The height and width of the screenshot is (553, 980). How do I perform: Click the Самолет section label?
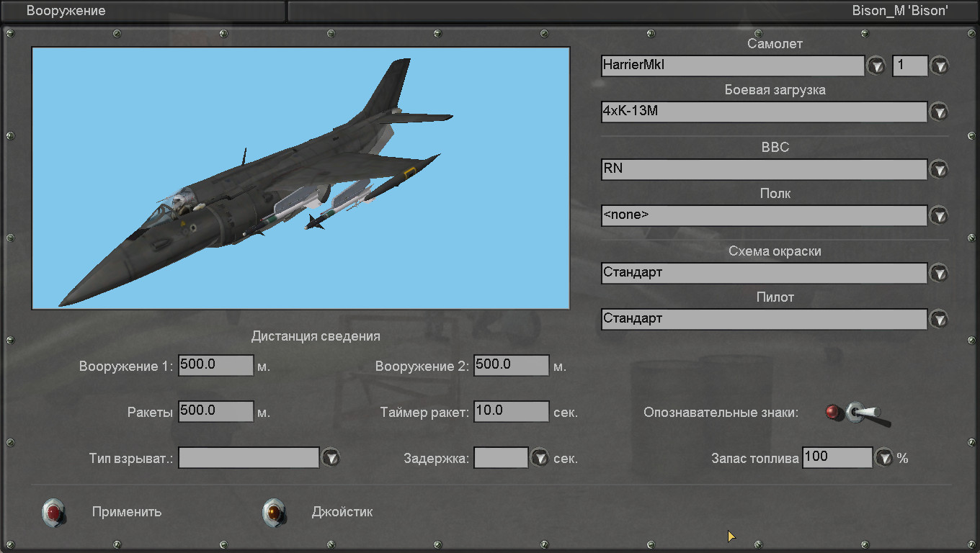click(x=775, y=44)
